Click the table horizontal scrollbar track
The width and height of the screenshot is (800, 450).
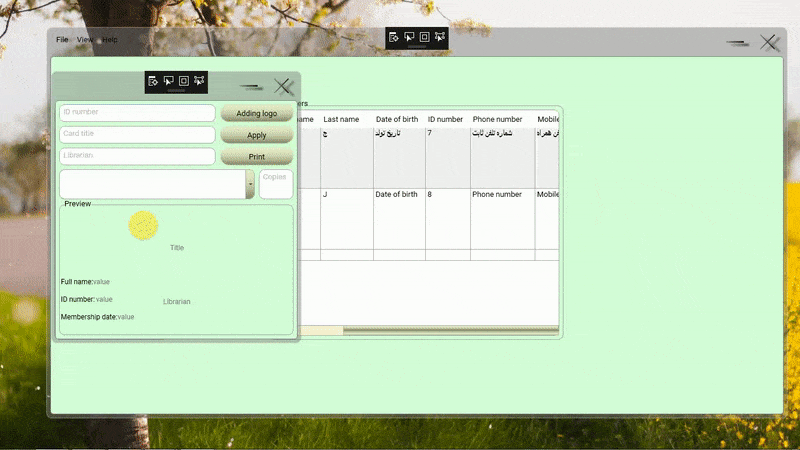451,331
